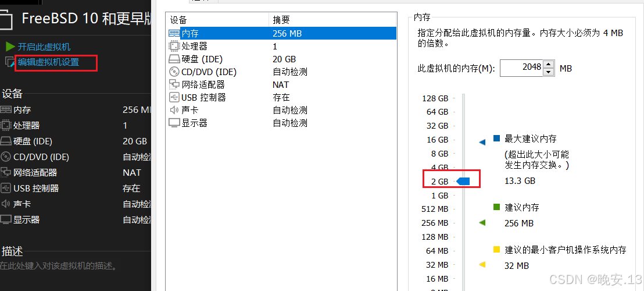Screen dimensions: 644x291
Task: Select 显示器 icon in settings list
Action: (x=174, y=123)
